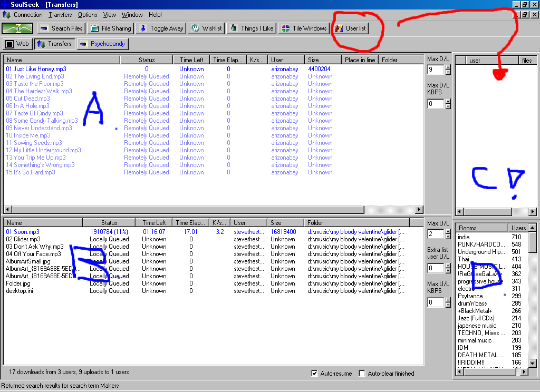Select the drum'n'bass room
Viewport: 540px width, 392px height.
[x=472, y=303]
